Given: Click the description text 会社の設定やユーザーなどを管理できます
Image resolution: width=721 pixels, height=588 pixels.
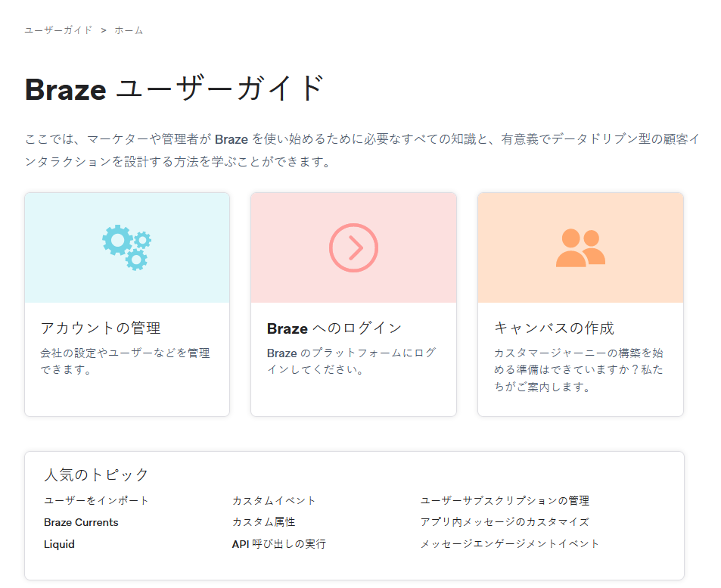Looking at the screenshot, I should click(125, 361).
